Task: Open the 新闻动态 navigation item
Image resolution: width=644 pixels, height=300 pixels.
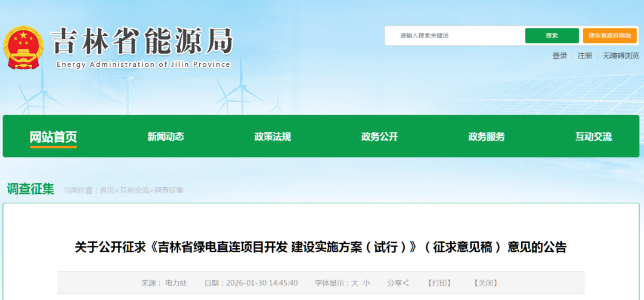Action: coord(166,137)
